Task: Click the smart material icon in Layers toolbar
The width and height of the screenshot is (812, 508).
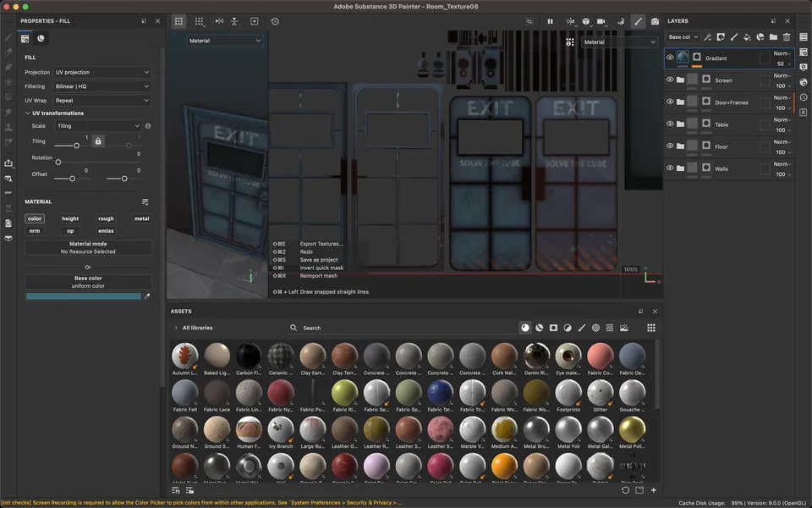Action: click(760, 36)
